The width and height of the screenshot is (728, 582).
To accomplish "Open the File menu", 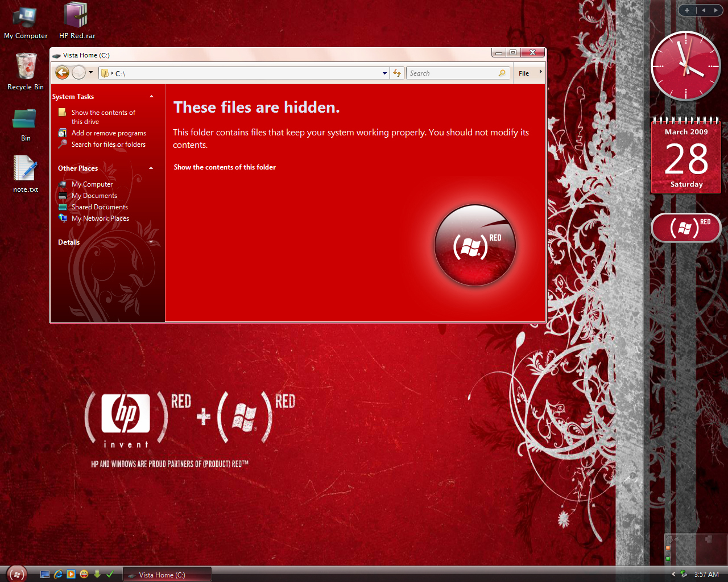I will (524, 73).
